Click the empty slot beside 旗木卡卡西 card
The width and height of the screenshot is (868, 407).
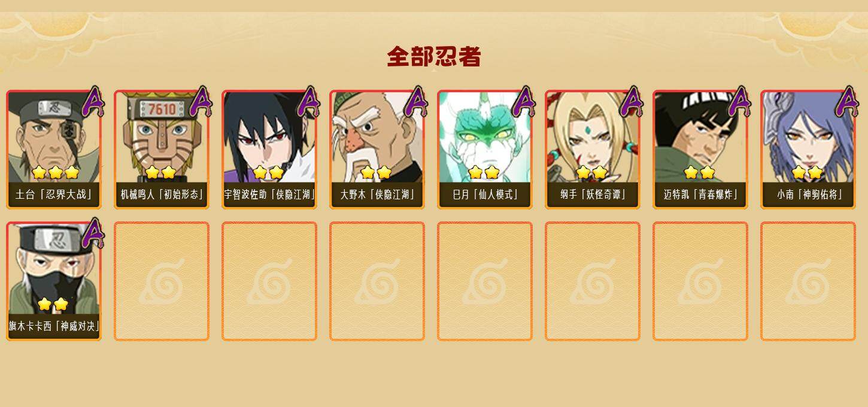pos(162,281)
